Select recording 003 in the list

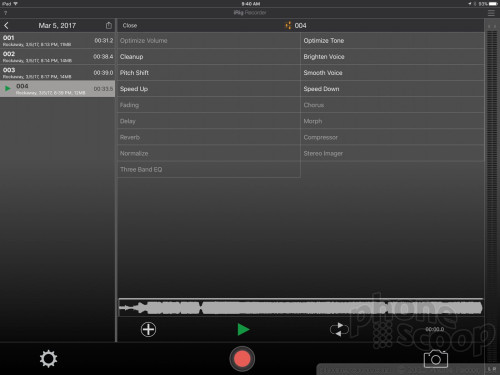tap(58, 73)
